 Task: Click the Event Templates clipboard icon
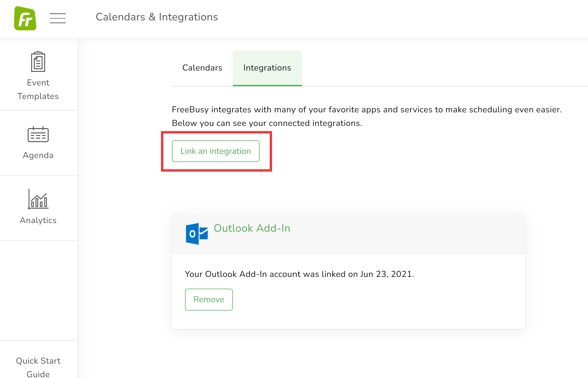(38, 62)
